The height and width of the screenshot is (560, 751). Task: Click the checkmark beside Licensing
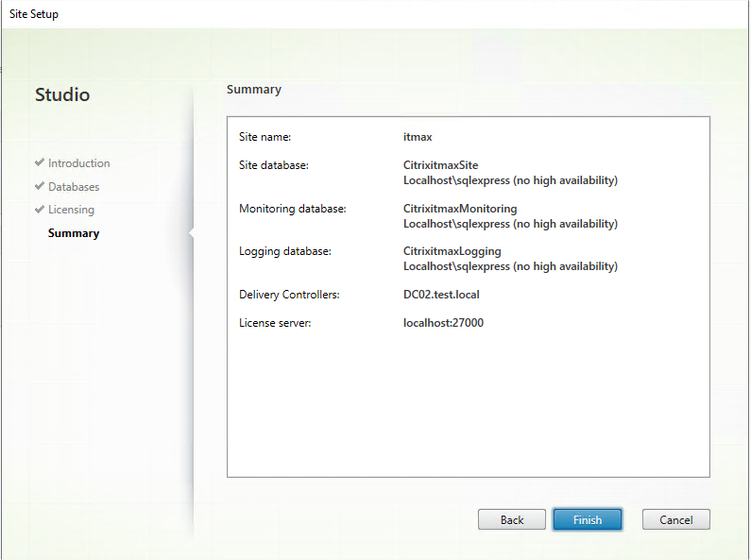tap(40, 209)
